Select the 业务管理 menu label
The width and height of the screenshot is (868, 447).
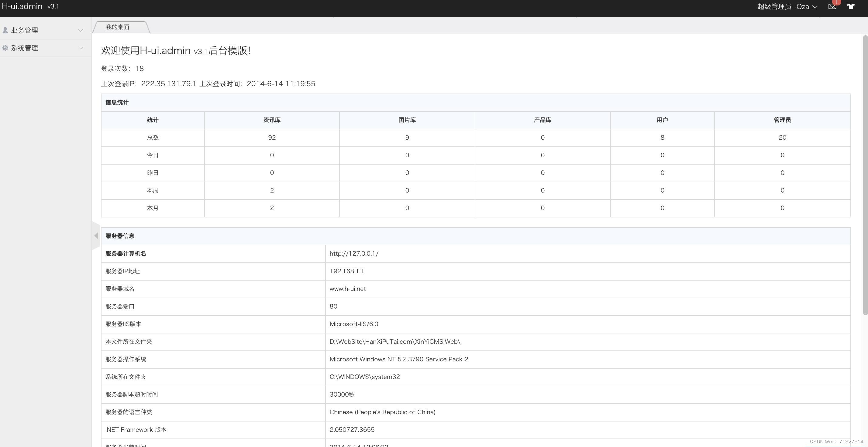[25, 30]
